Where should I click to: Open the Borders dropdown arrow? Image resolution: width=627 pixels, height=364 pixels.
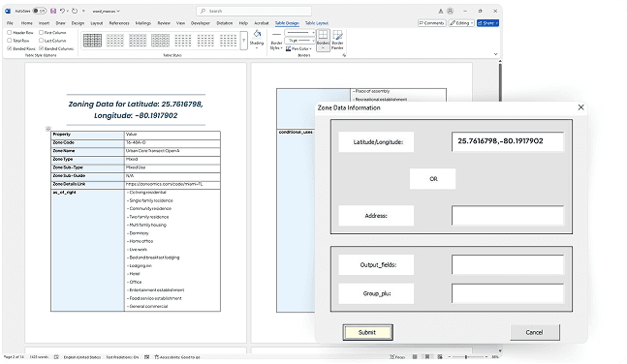(x=323, y=48)
